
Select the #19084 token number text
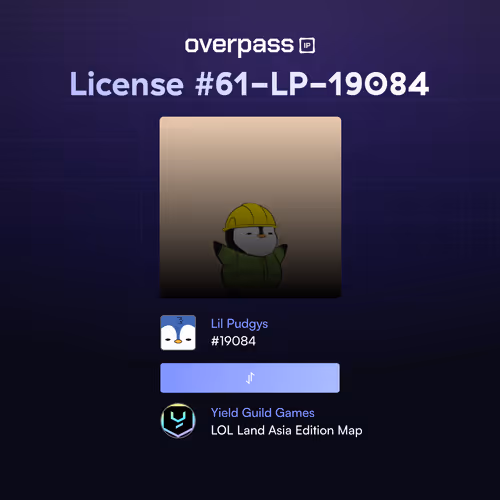[x=233, y=341]
